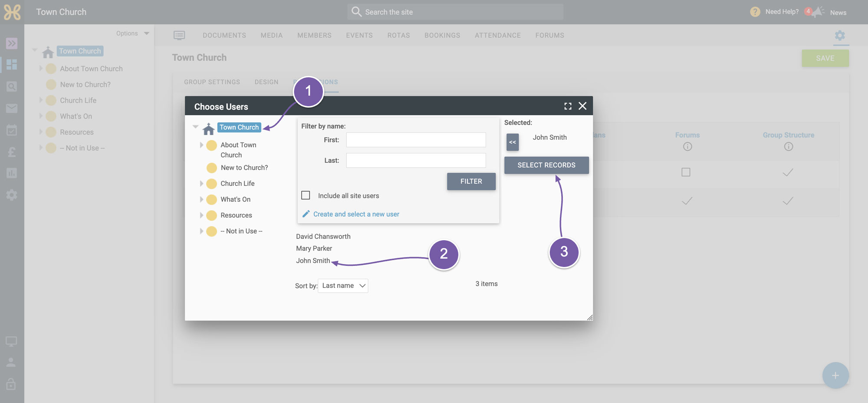Screen dimensions: 868x403
Task: Click the Forums column info icon
Action: [x=687, y=147]
